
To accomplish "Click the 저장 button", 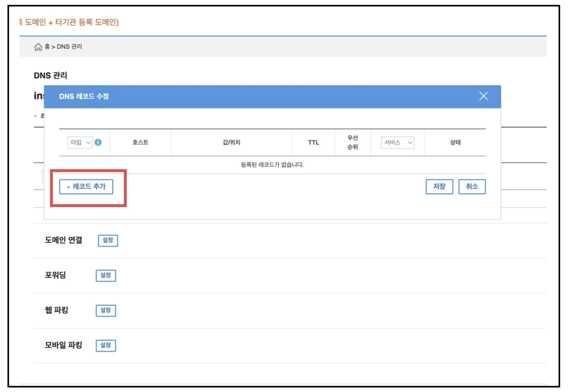I will point(439,187).
